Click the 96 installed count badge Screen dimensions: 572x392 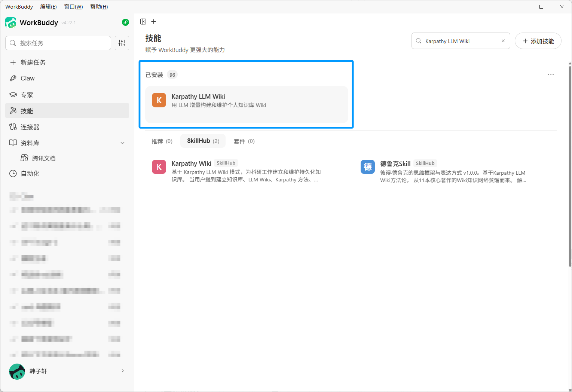tap(172, 75)
